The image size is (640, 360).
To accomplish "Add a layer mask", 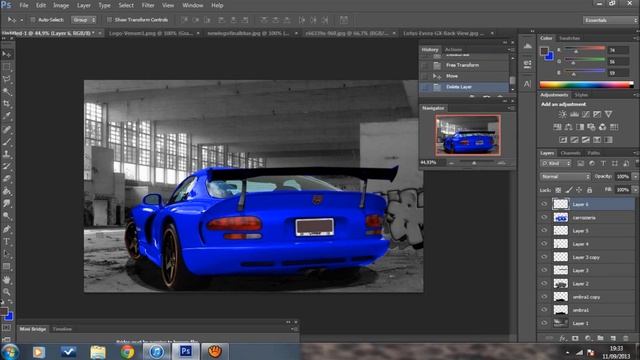I will coord(575,338).
